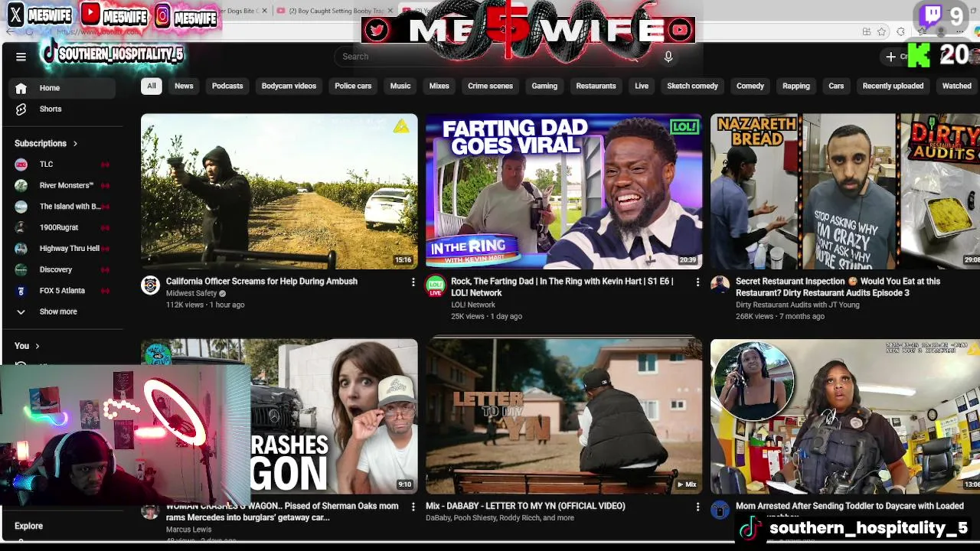Click Mix - DABABY video title
The height and width of the screenshot is (551, 980).
point(525,506)
